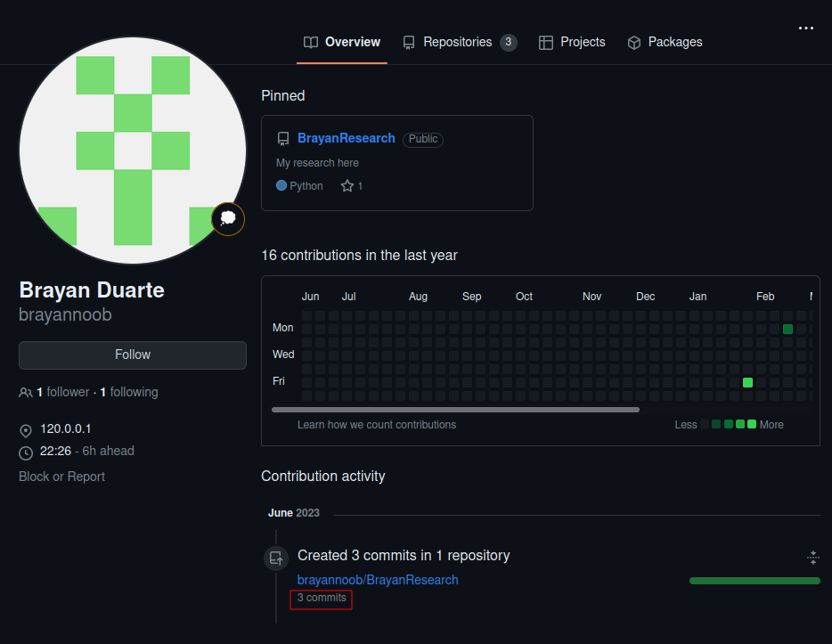Click the star count 1 on pinned repo

[360, 185]
